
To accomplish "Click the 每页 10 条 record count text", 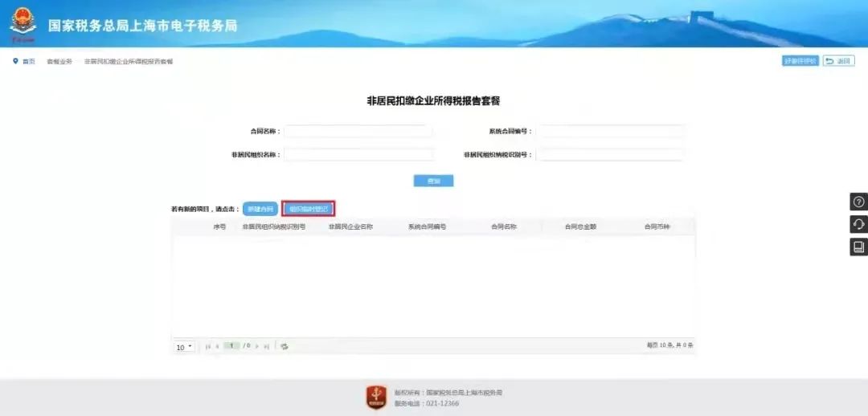I will tap(669, 345).
